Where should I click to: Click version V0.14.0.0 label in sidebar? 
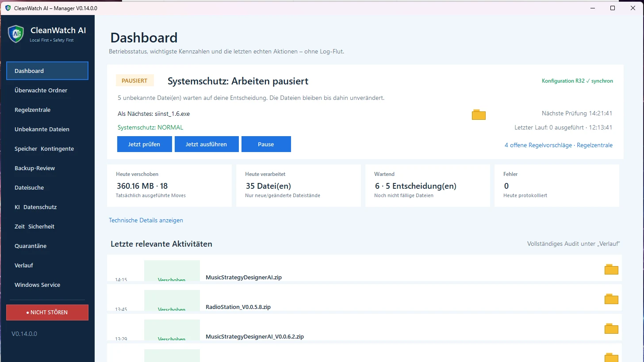(x=24, y=334)
